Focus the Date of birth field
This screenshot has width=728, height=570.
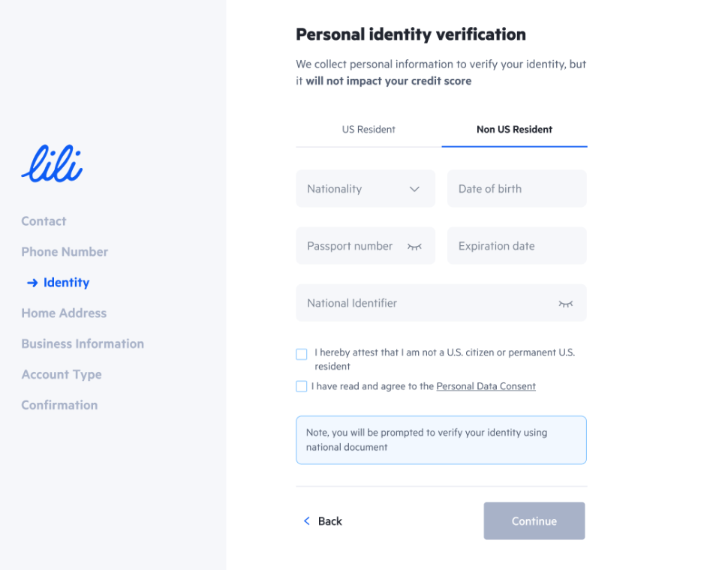coord(517,188)
